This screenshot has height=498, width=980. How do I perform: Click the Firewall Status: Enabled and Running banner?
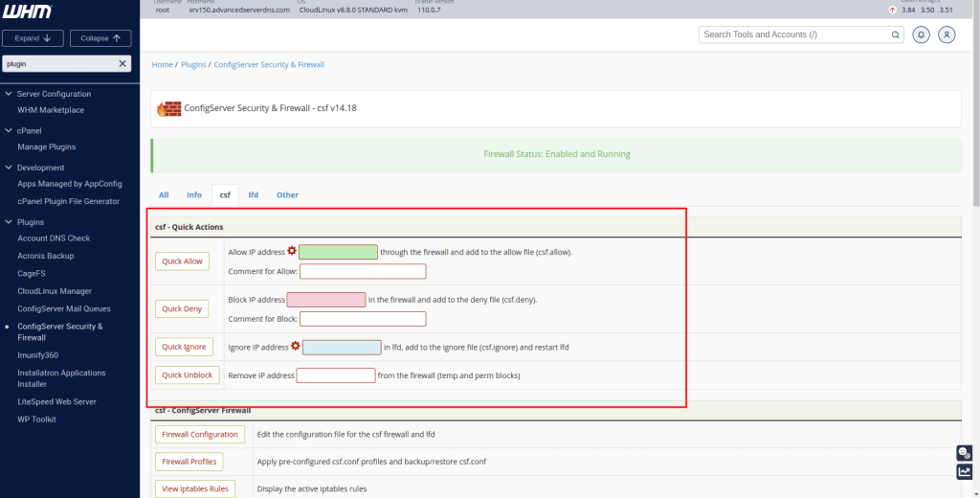click(556, 154)
